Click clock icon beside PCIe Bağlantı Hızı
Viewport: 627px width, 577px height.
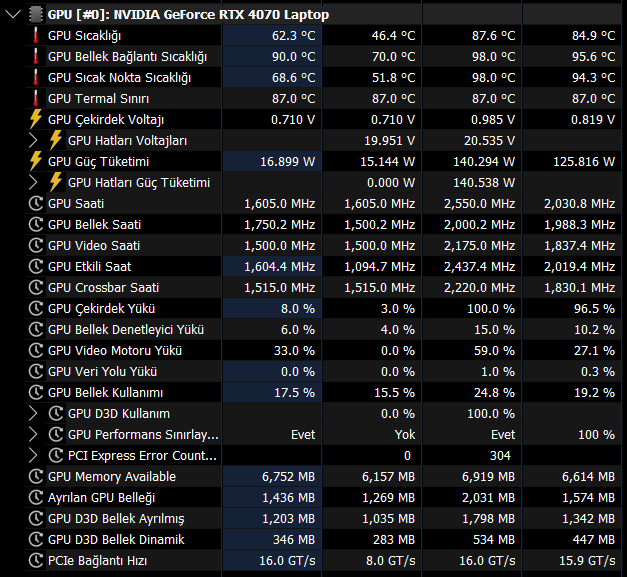pyautogui.click(x=36, y=560)
